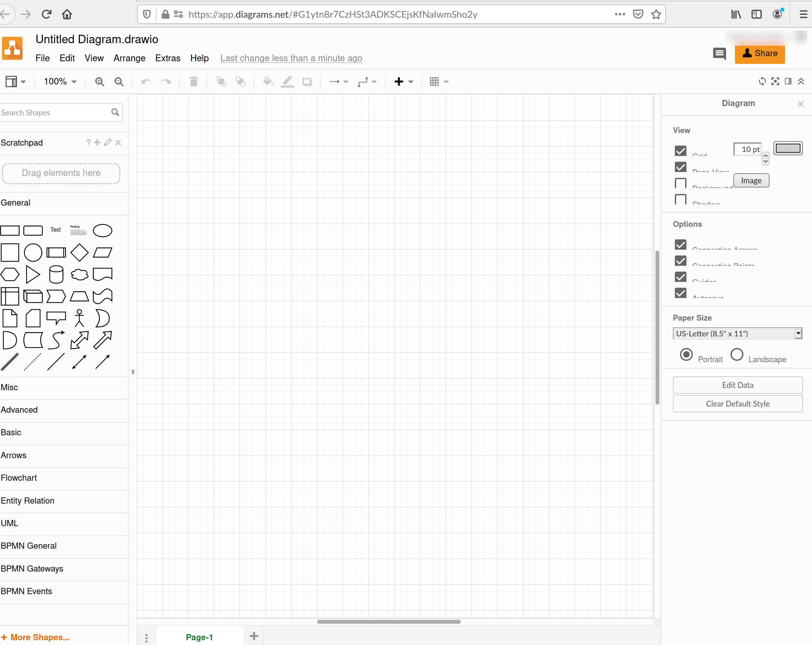Select the ellipse shape in General
812x645 pixels.
coord(102,230)
